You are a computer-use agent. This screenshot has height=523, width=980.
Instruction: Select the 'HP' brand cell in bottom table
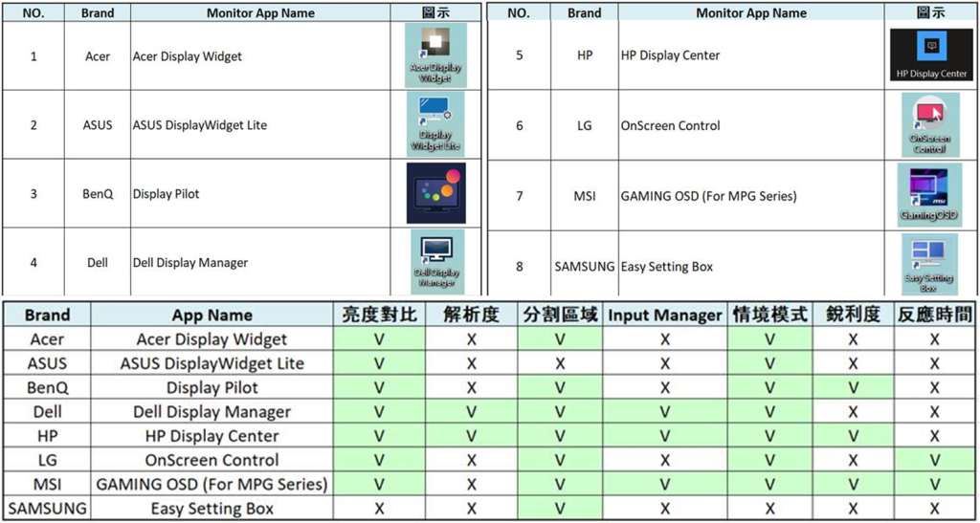click(47, 436)
